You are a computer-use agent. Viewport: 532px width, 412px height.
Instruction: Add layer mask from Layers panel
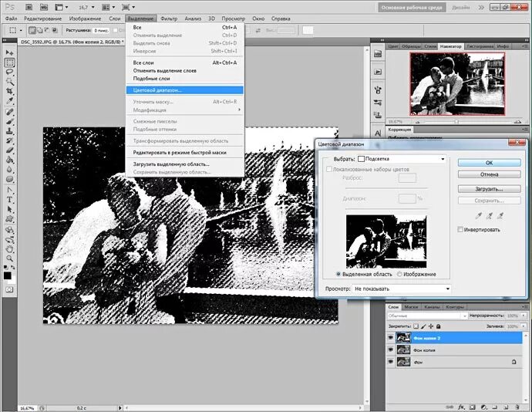coord(473,407)
